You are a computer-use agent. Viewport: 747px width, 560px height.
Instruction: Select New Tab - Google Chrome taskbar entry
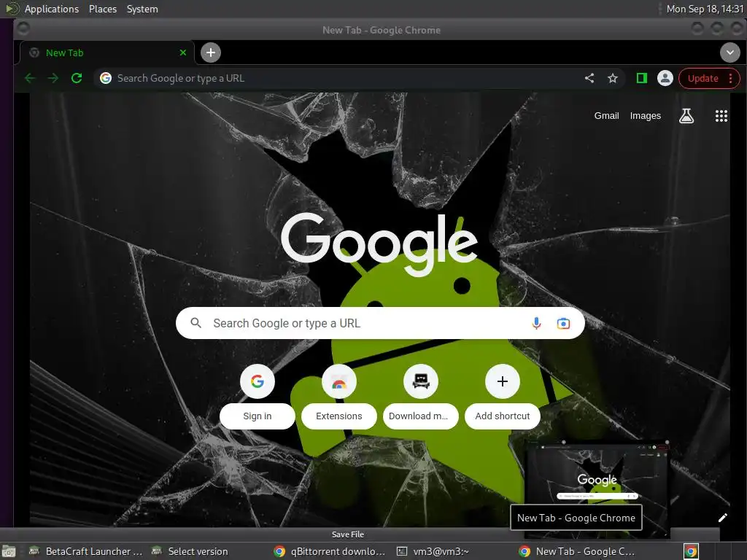pos(578,551)
